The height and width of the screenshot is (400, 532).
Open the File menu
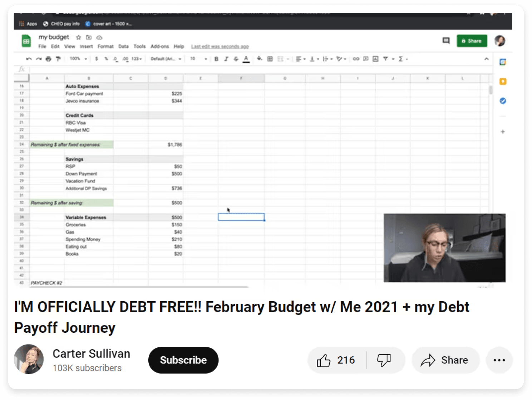42,47
